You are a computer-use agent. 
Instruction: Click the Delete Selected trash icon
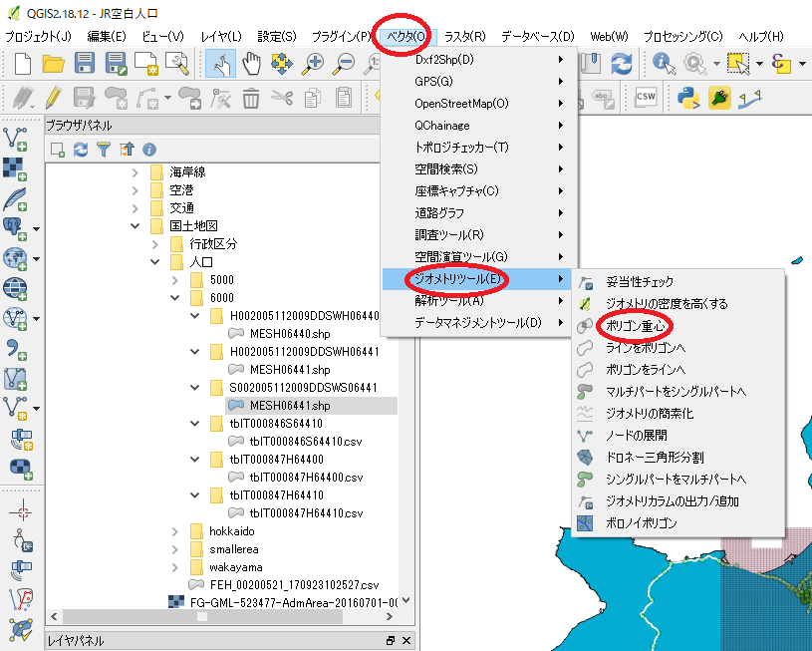251,98
